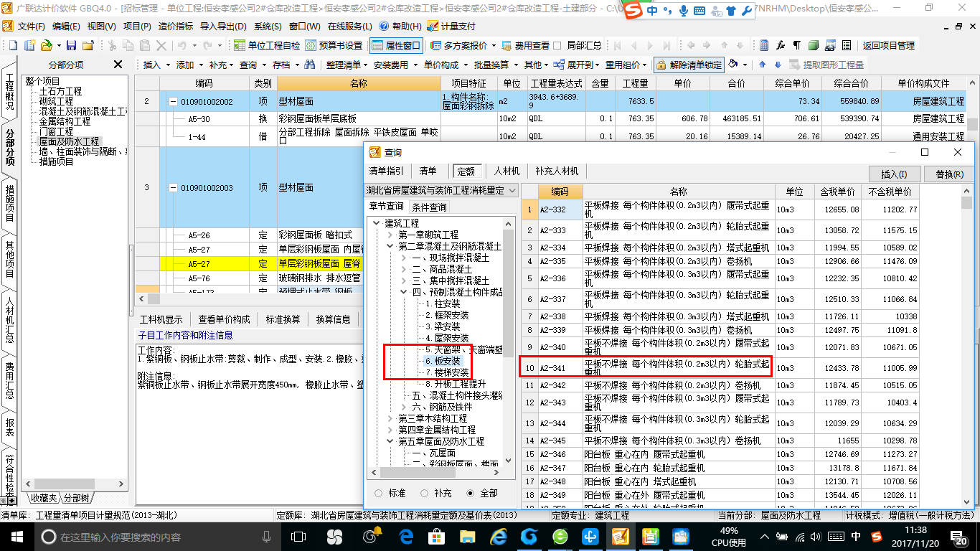
Task: Switch to 清单指引 tab in query dialog
Action: point(386,171)
